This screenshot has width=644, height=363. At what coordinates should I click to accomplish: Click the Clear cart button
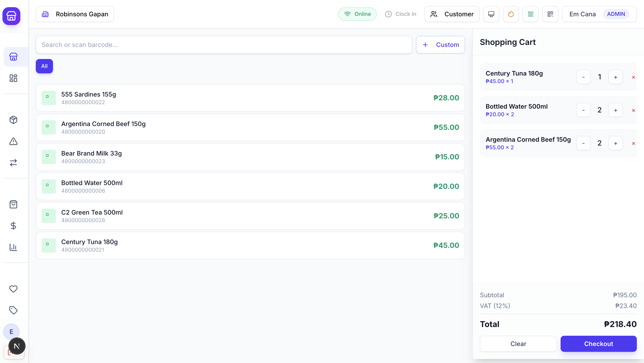tap(518, 344)
